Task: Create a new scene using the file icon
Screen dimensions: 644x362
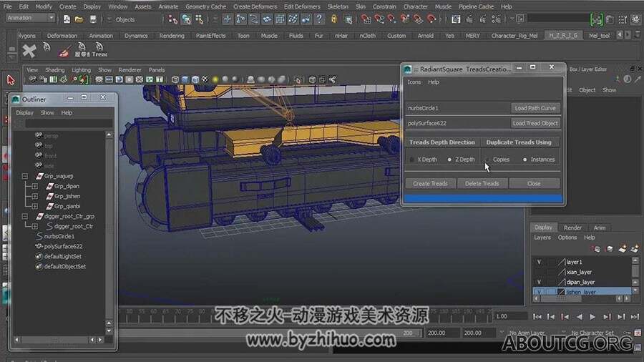Action: click(x=67, y=19)
